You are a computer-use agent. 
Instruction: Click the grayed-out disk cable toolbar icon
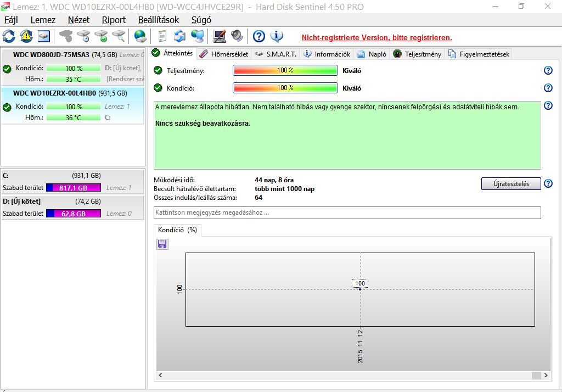(66, 36)
